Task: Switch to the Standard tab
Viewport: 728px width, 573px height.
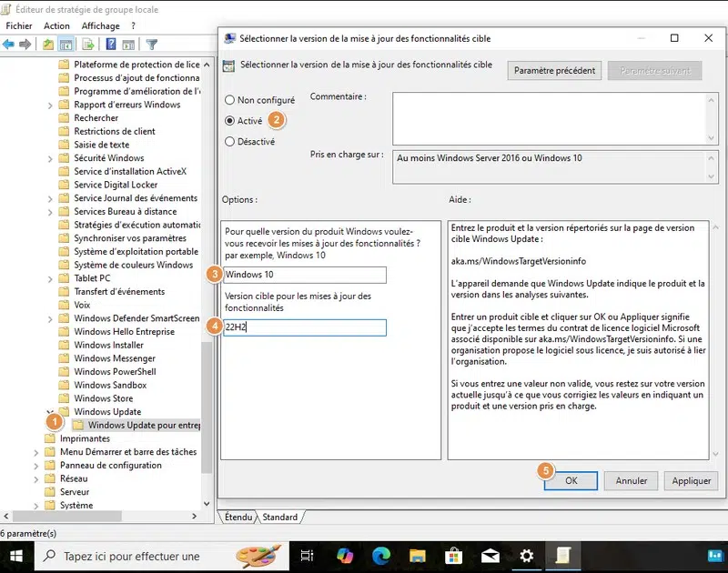Action: coord(279,518)
